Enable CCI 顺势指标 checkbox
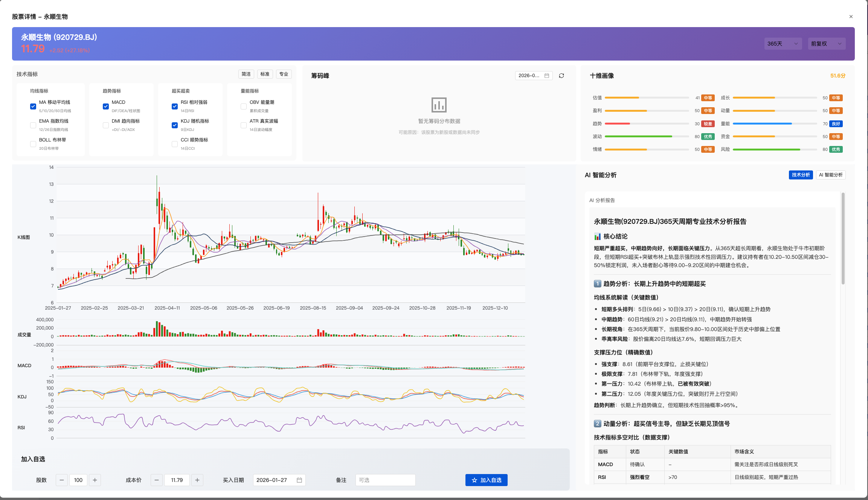The image size is (868, 500). click(x=175, y=144)
